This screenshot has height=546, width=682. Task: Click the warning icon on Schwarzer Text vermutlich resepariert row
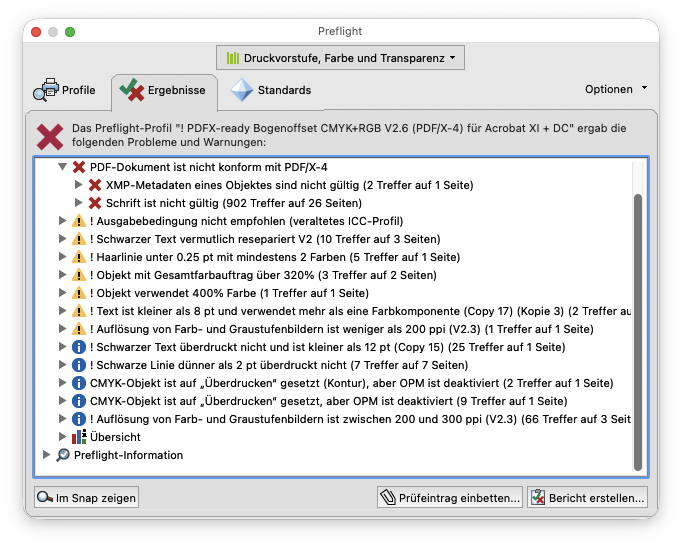(79, 239)
